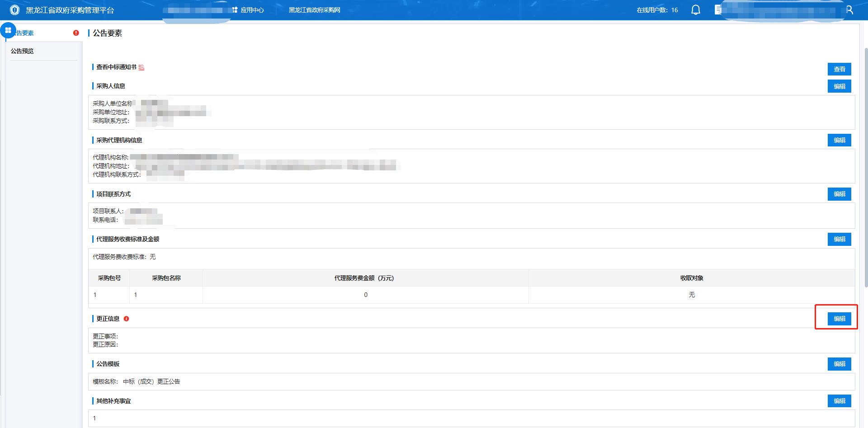Click the page vertical scrollbar
The image size is (868, 428).
tap(866, 167)
